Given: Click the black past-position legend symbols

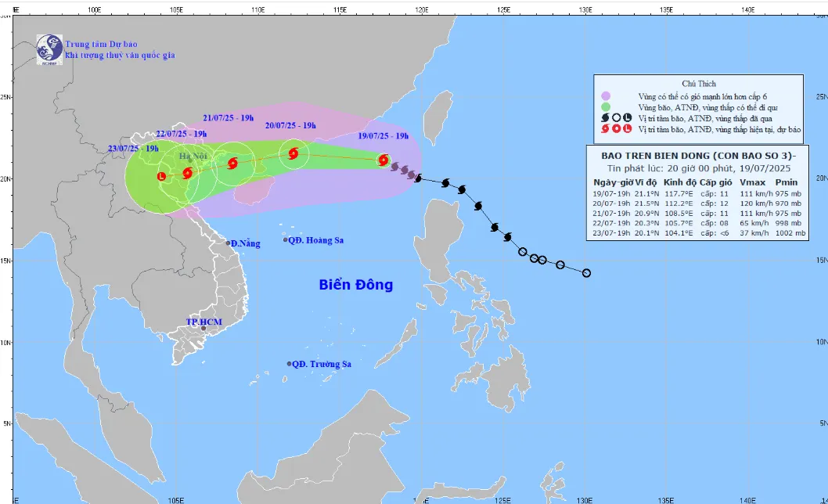Looking at the screenshot, I should 616,118.
